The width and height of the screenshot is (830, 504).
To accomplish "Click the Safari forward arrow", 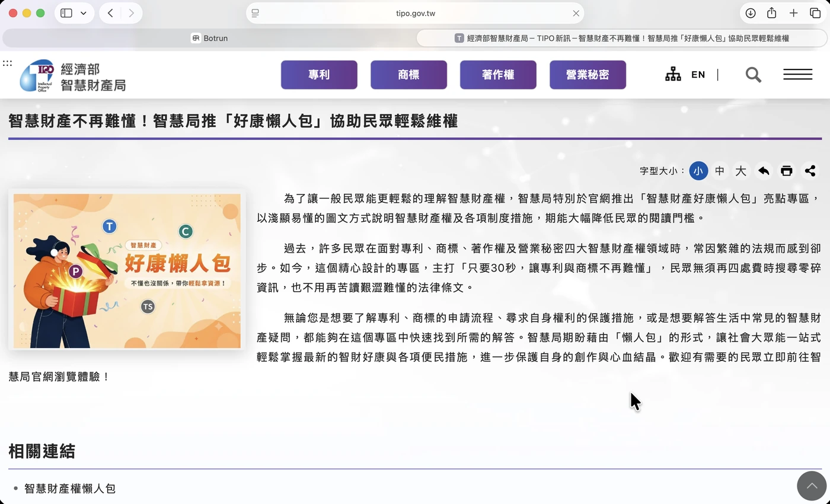I will pyautogui.click(x=132, y=13).
